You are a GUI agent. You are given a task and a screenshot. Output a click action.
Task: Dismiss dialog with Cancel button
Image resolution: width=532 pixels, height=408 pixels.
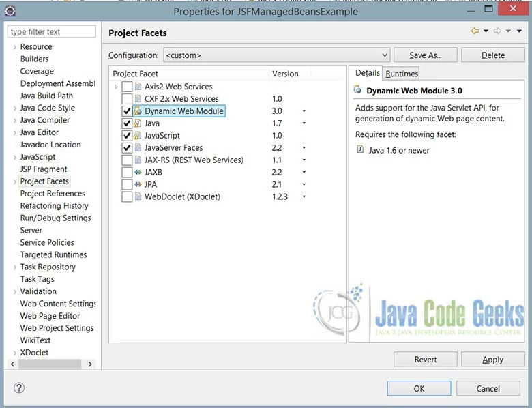coord(488,388)
